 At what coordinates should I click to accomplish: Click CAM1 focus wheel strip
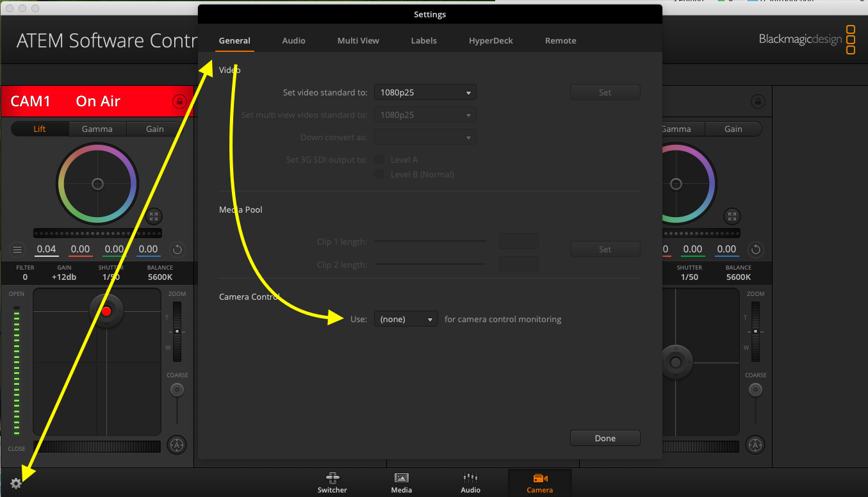click(x=97, y=446)
